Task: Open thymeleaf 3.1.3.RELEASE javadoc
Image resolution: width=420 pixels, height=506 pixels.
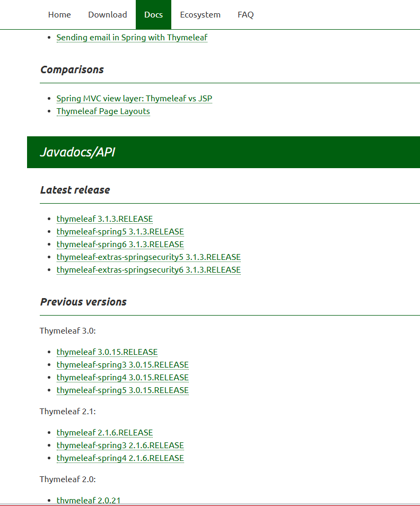Action: coord(104,219)
